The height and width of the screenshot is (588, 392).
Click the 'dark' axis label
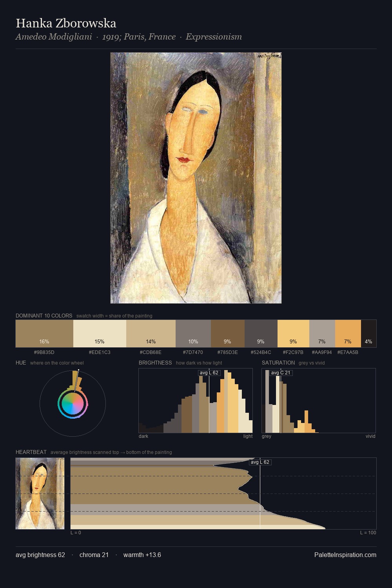(x=143, y=436)
